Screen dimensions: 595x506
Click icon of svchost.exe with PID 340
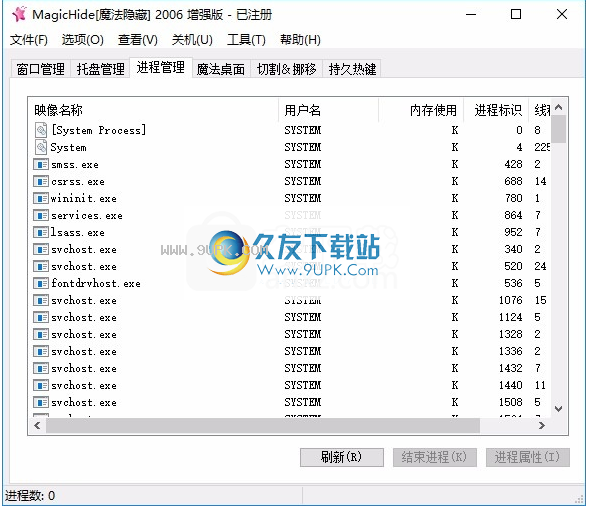(x=41, y=249)
